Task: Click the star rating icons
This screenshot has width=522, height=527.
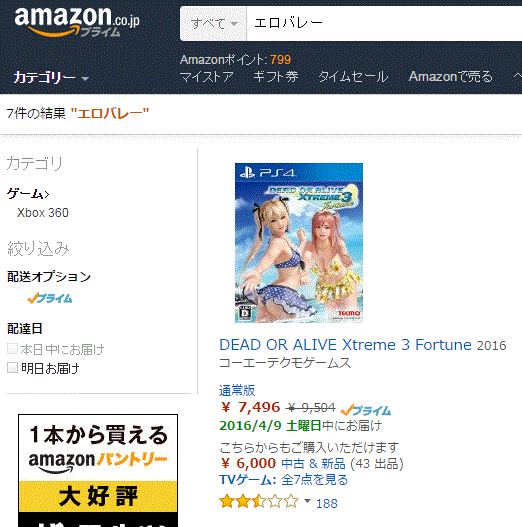Action: pyautogui.click(x=259, y=502)
